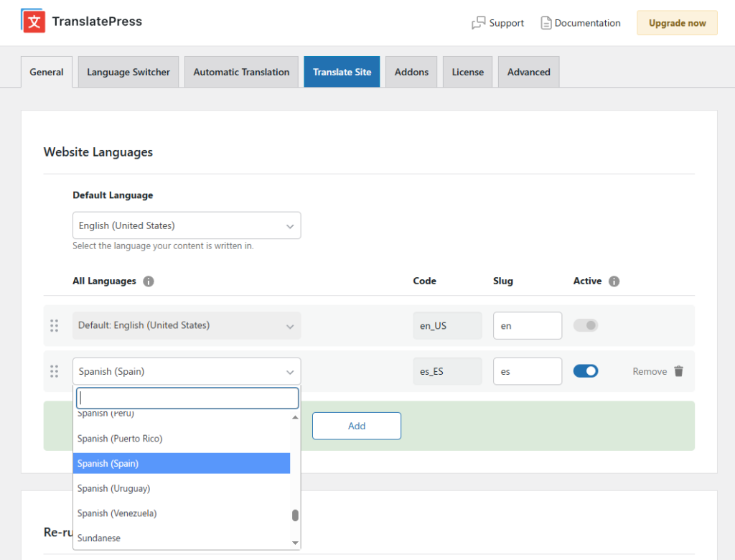The height and width of the screenshot is (560, 735).
Task: Click the grayed toggle on the English row
Action: click(586, 325)
